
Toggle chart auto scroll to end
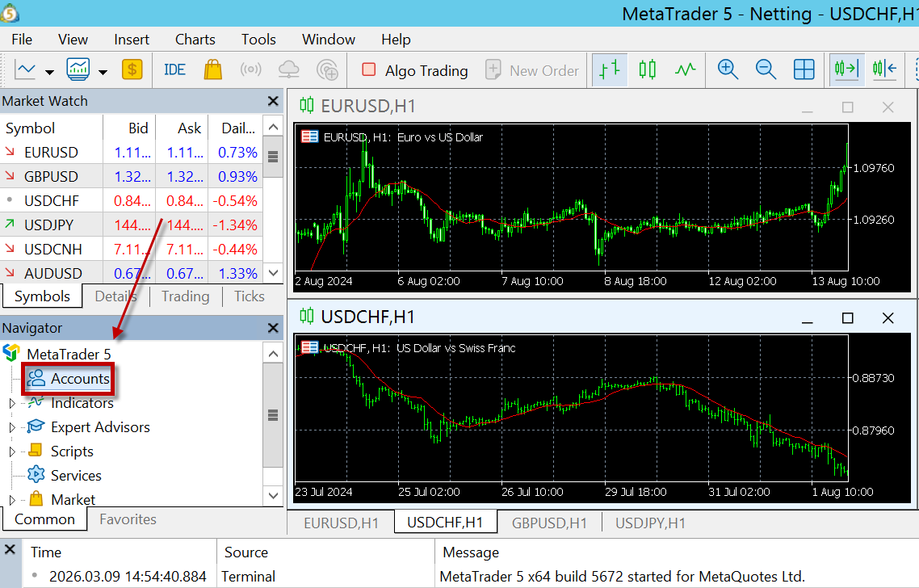(846, 70)
